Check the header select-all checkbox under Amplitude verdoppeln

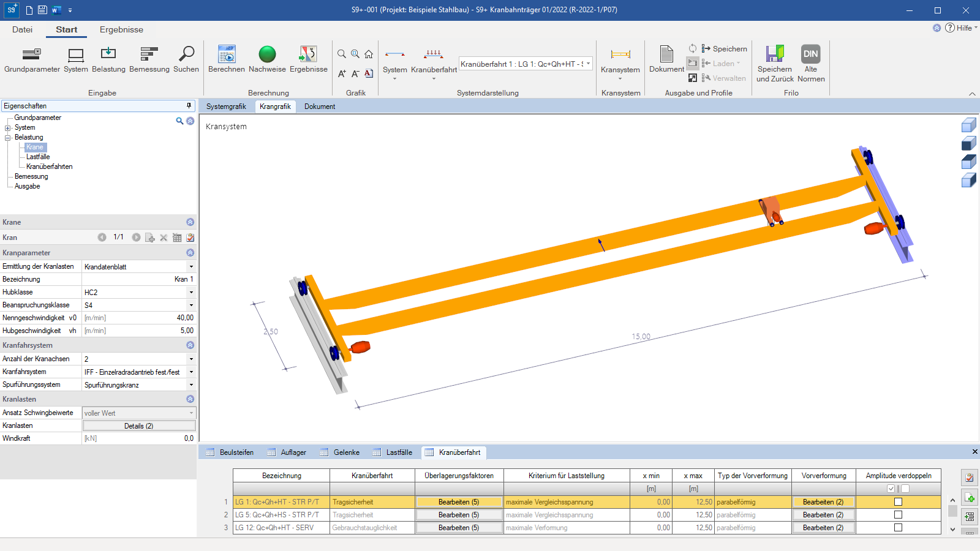[891, 489]
